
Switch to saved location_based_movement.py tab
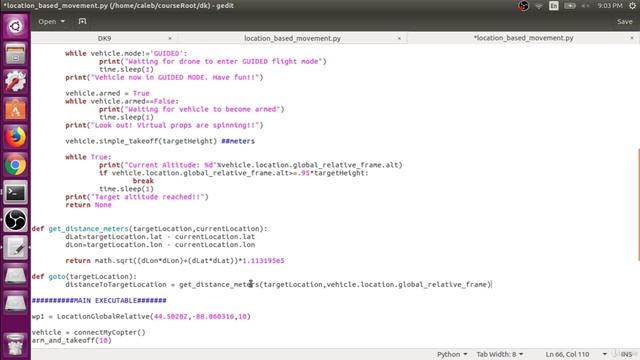click(292, 38)
